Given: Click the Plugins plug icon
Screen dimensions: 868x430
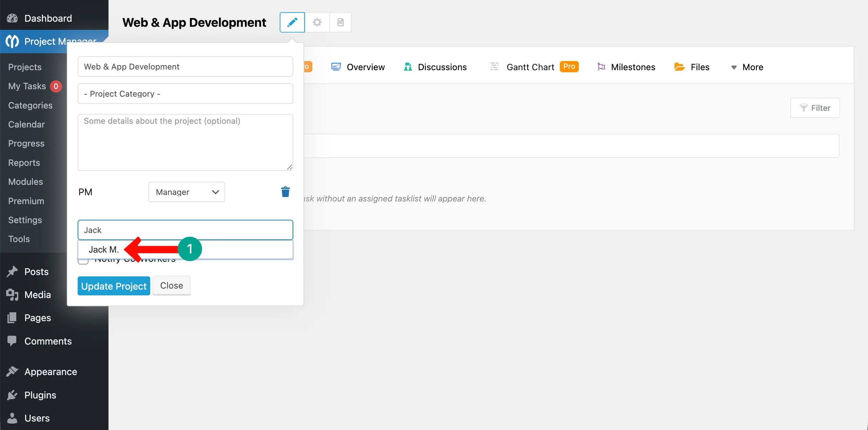Looking at the screenshot, I should [x=12, y=395].
